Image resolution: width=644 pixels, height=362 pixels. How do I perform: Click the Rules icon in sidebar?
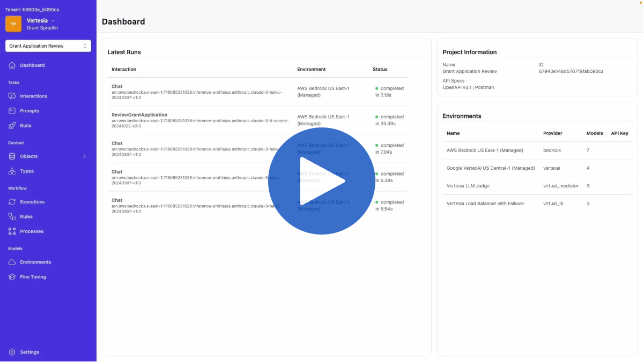12,217
